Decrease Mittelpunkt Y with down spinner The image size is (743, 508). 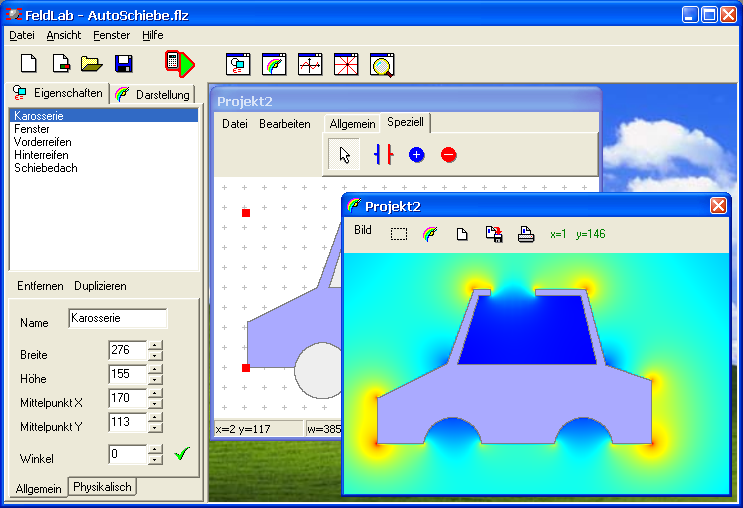tap(155, 427)
